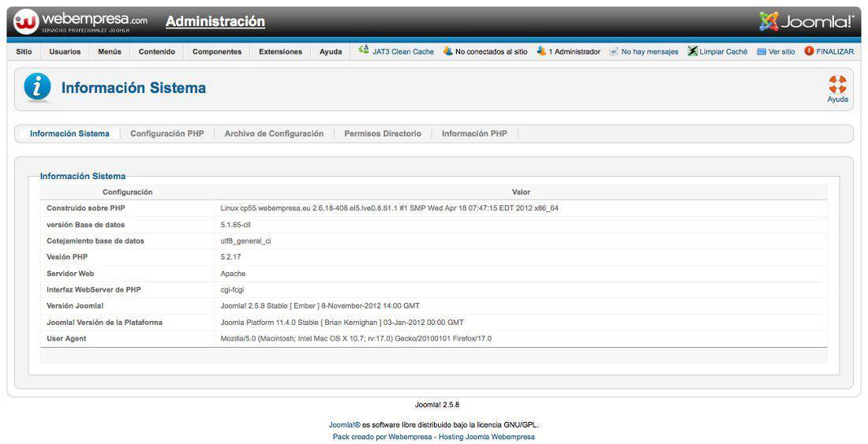This screenshot has height=444, width=868.
Task: Click the Joomla Platform 11.4.0 value
Action: [342, 323]
